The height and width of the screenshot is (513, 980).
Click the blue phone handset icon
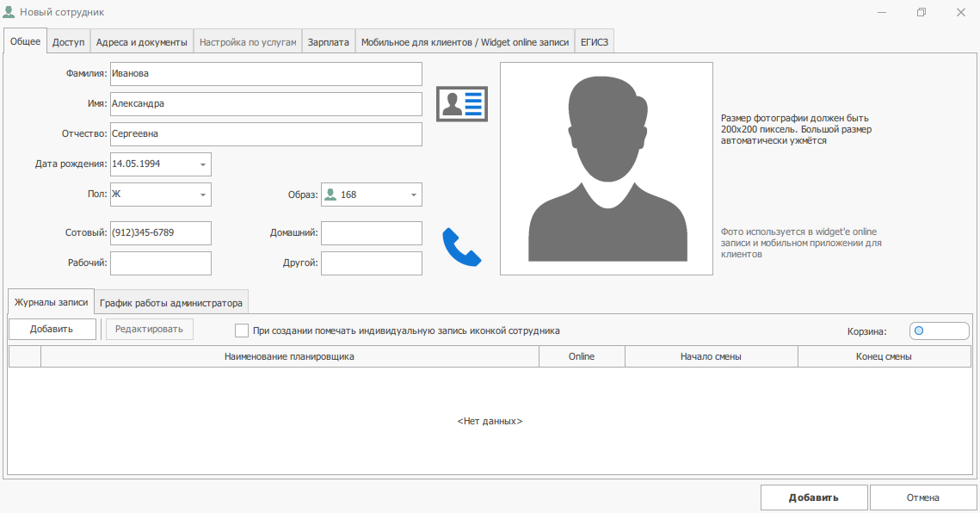click(462, 247)
